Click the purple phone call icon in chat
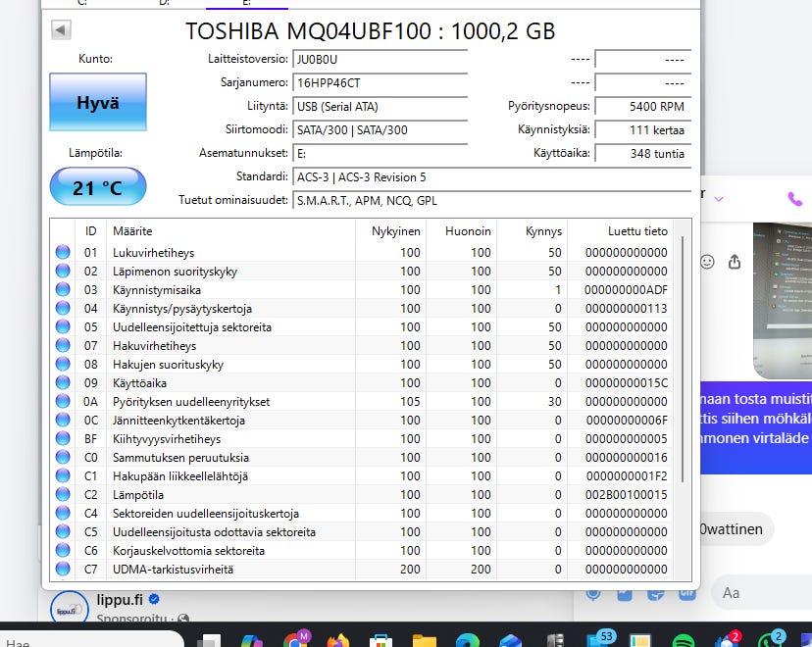The height and width of the screenshot is (647, 812). pos(795,199)
